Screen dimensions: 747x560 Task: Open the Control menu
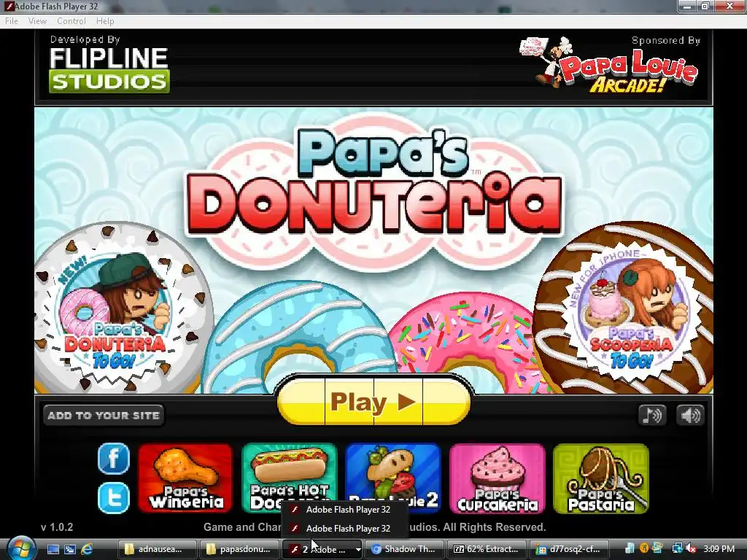click(x=71, y=21)
